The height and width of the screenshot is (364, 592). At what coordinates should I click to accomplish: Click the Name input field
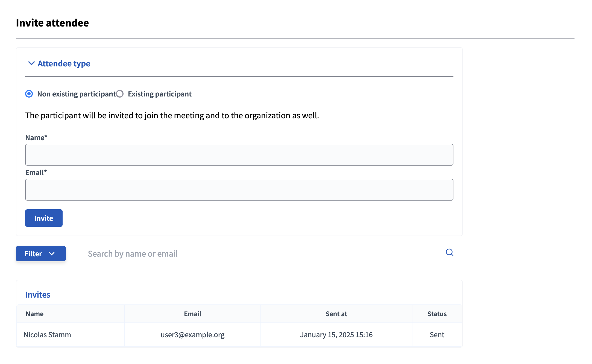[x=239, y=154]
